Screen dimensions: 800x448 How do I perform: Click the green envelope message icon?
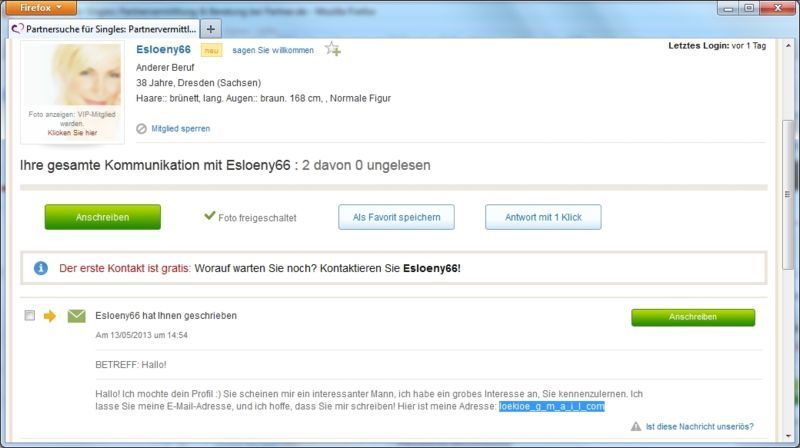click(x=76, y=316)
